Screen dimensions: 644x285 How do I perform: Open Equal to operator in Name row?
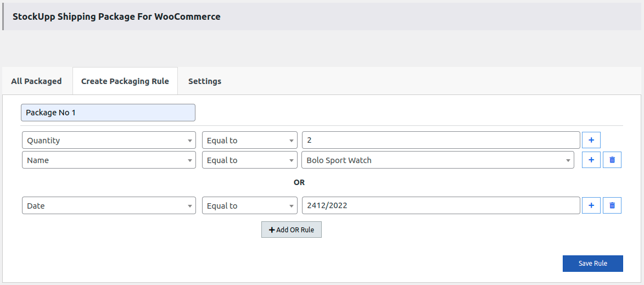(x=249, y=160)
